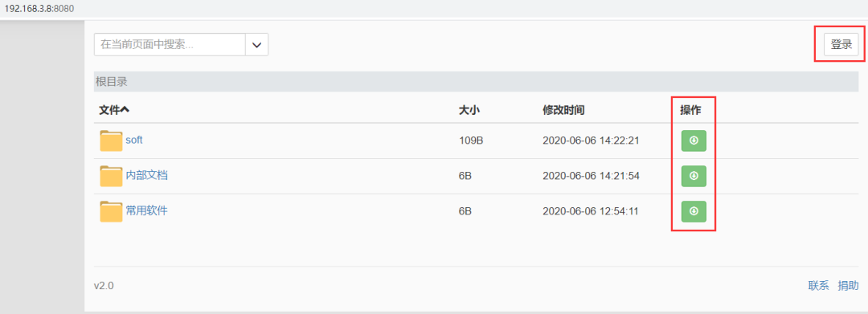Viewport: 868px width, 314px height.
Task: Click the 操作 column header
Action: click(x=690, y=110)
